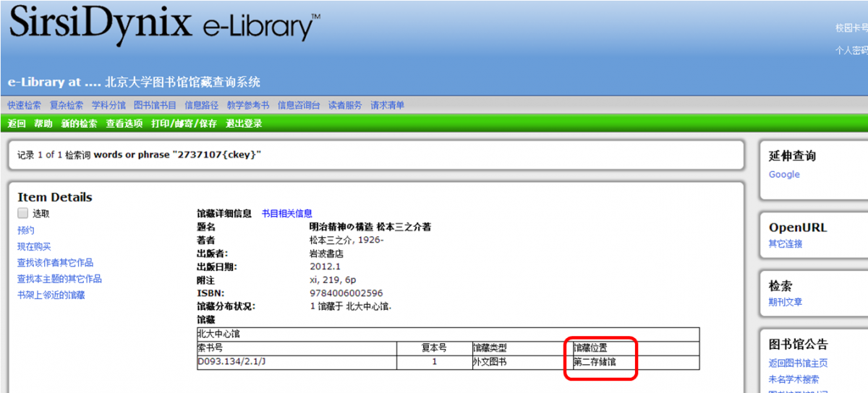Click the 图书馆公告 panel heading
Viewport: 868px width, 393px height.
[x=799, y=345]
